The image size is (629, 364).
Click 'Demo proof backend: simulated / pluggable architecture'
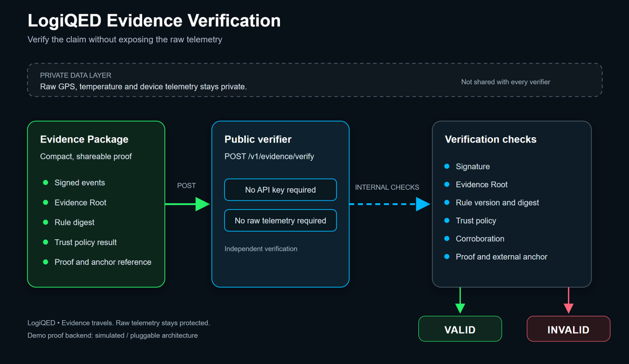pyautogui.click(x=113, y=335)
